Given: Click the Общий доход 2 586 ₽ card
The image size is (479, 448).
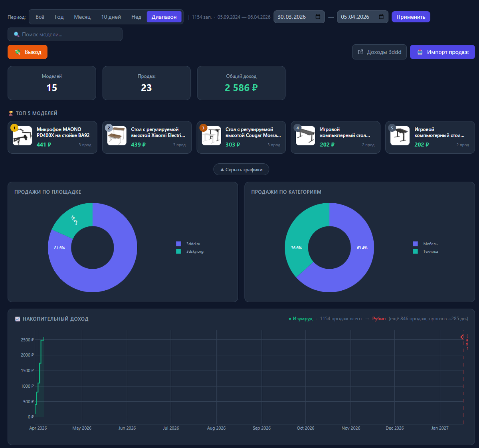Looking at the screenshot, I should click(x=241, y=83).
